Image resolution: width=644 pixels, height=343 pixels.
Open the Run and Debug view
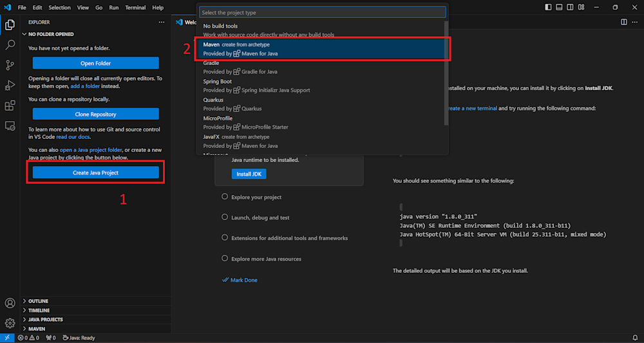click(x=10, y=86)
